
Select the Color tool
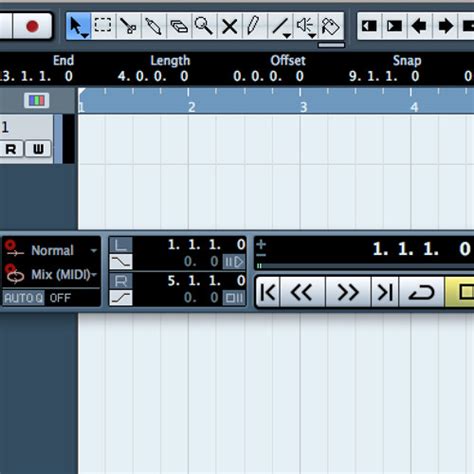331,26
